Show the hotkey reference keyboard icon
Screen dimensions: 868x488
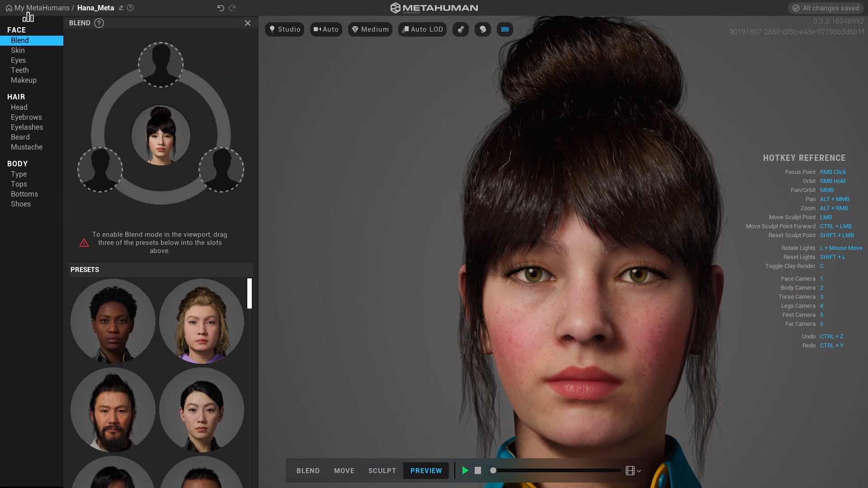pos(505,29)
